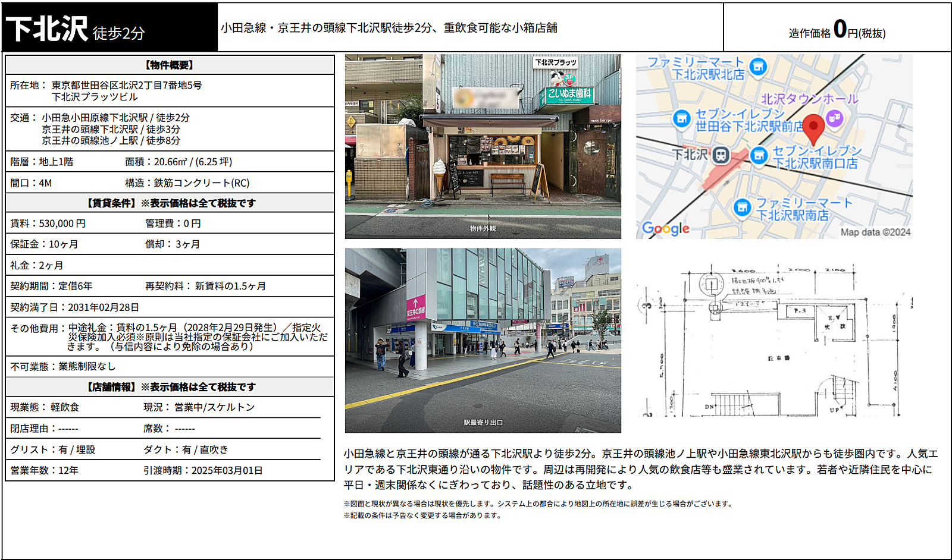The image size is (952, 560).
Task: Click the 間口：4M entry
Action: (31, 183)
